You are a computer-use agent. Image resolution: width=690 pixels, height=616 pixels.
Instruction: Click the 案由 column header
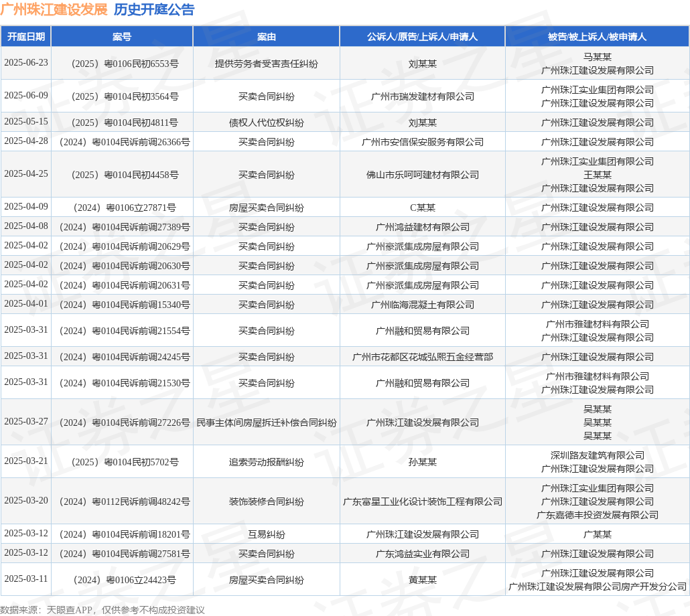pyautogui.click(x=266, y=37)
